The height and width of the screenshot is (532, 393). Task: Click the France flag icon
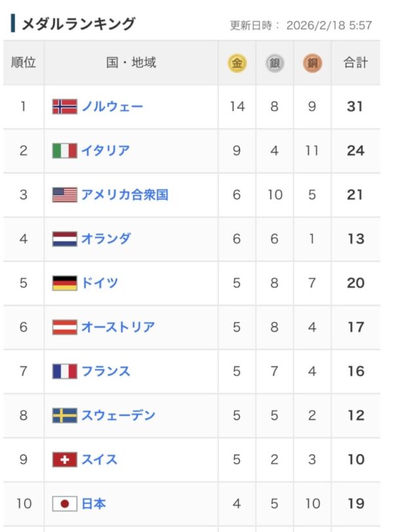click(x=65, y=372)
